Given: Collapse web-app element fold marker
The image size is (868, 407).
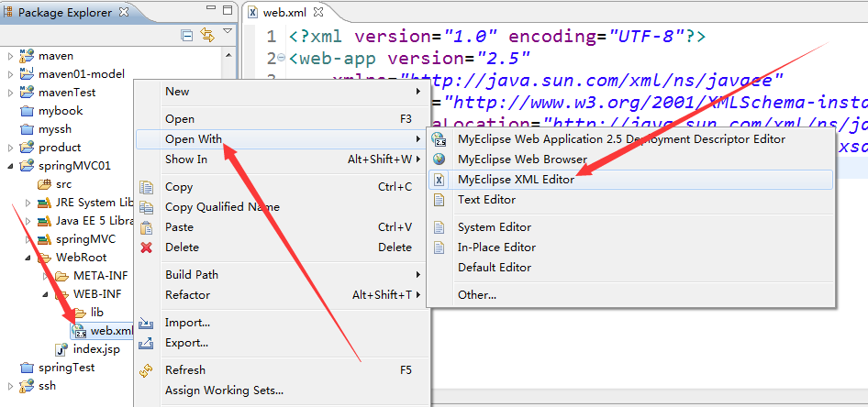Looking at the screenshot, I should 281,58.
